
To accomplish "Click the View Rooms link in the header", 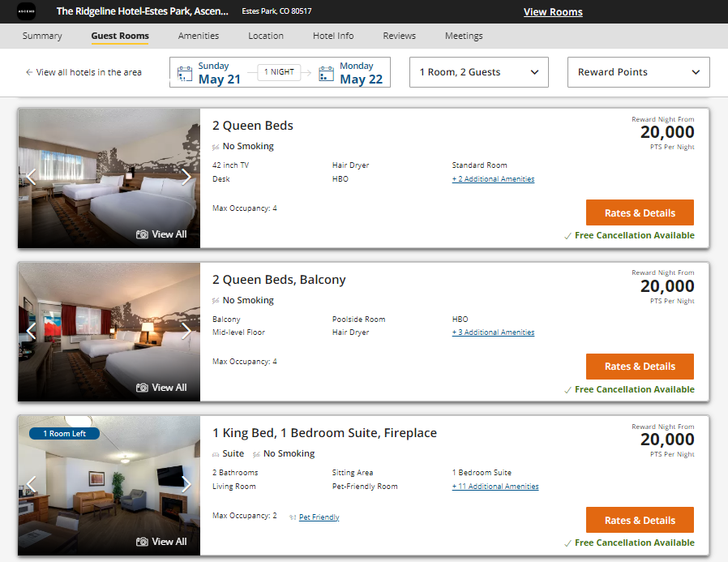I will pyautogui.click(x=553, y=12).
